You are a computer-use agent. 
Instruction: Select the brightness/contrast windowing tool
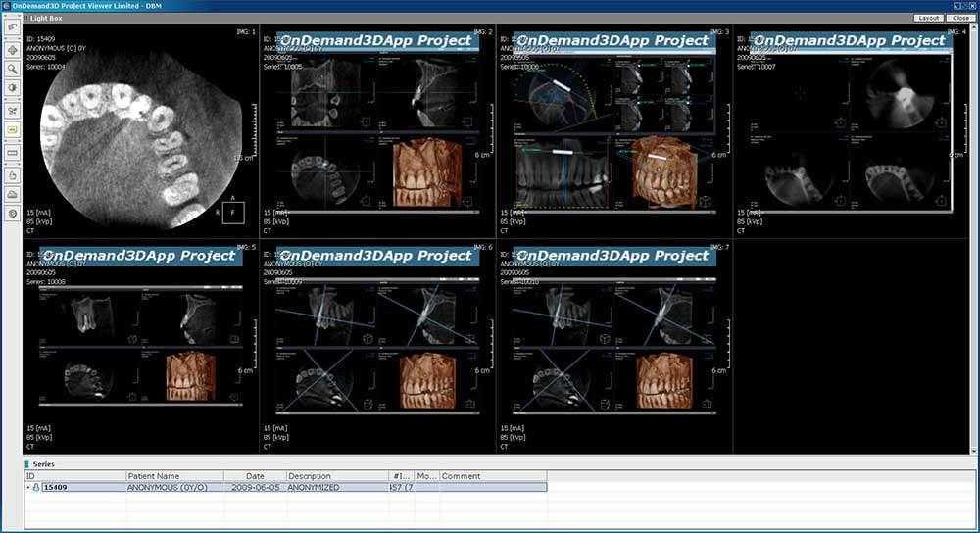[12, 88]
